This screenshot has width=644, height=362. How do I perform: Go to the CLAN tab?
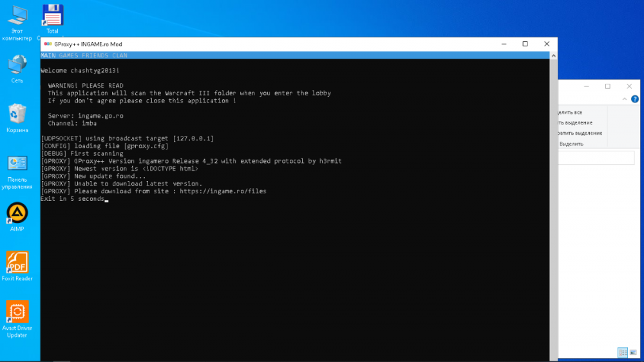(119, 55)
